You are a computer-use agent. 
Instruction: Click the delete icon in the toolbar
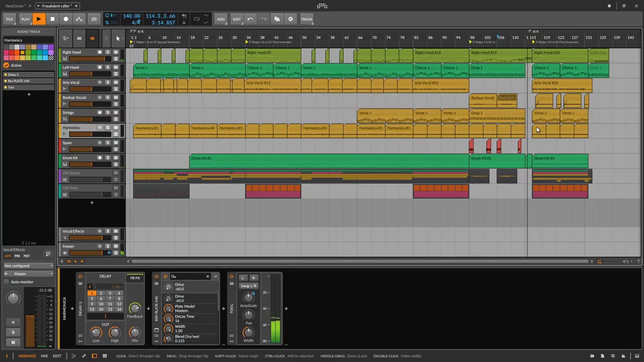coord(290,19)
